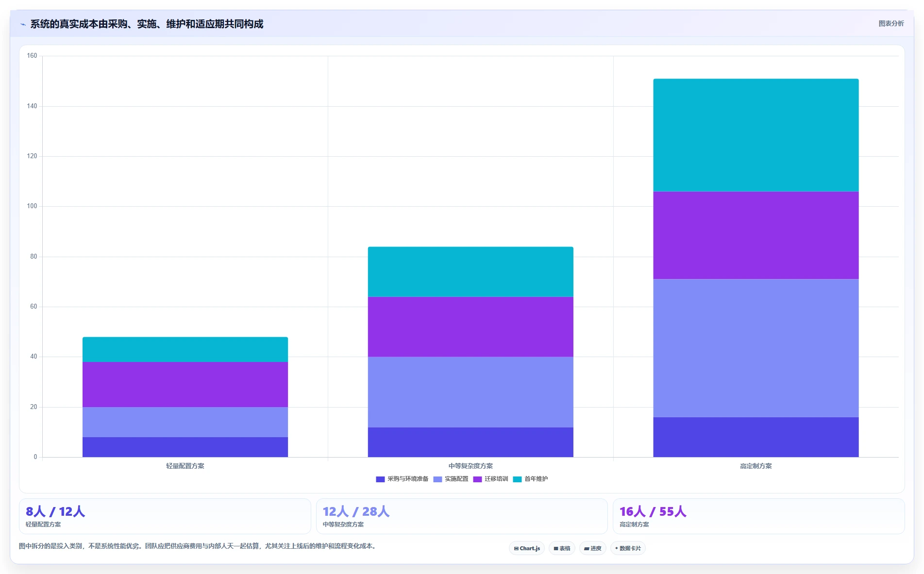This screenshot has height=574, width=924.
Task: Click the y-axis value 160
Action: point(32,56)
